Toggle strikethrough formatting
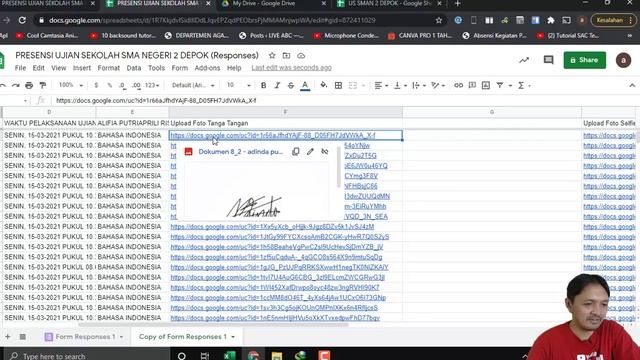The image size is (640, 360). tap(291, 85)
